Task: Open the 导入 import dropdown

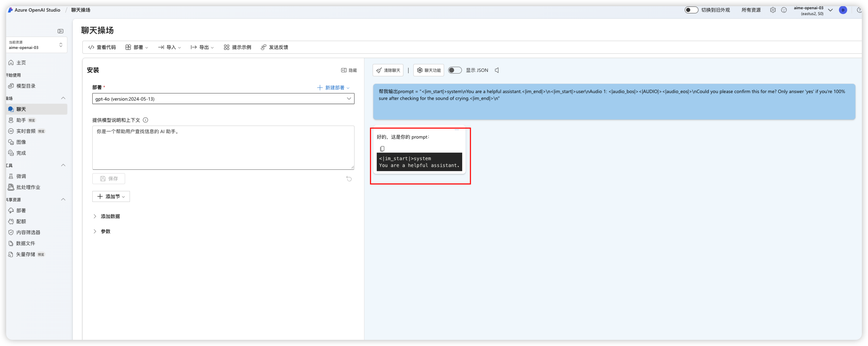Action: pyautogui.click(x=170, y=47)
